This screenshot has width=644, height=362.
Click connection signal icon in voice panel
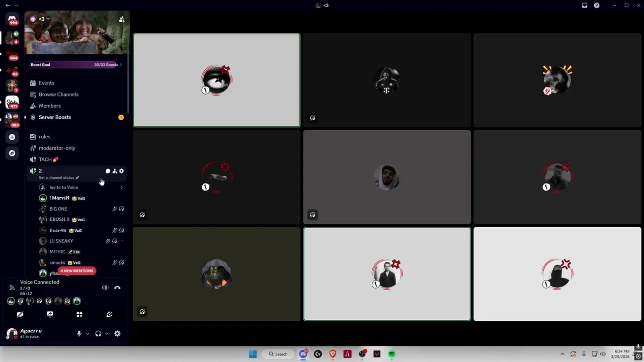click(x=12, y=288)
